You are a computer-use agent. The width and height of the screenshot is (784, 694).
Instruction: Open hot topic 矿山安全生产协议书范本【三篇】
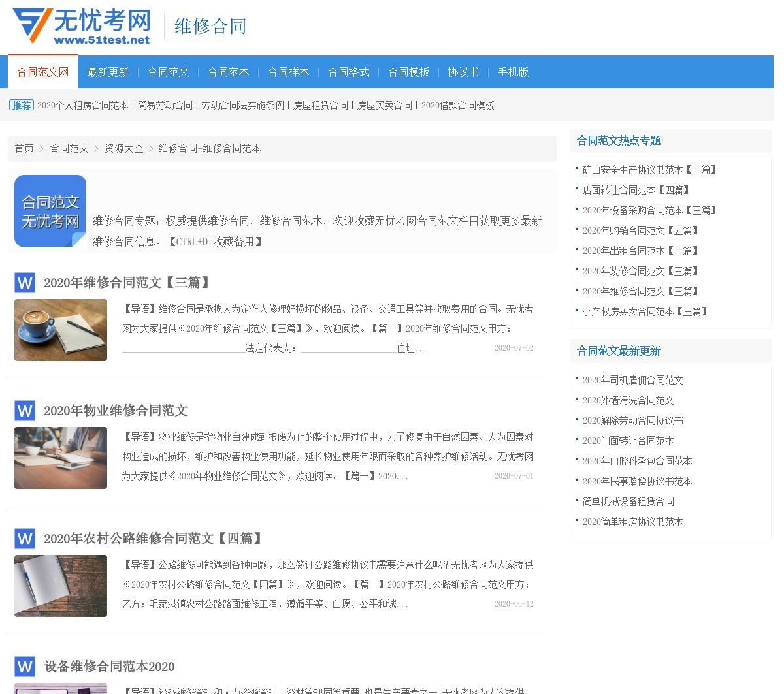tap(650, 170)
